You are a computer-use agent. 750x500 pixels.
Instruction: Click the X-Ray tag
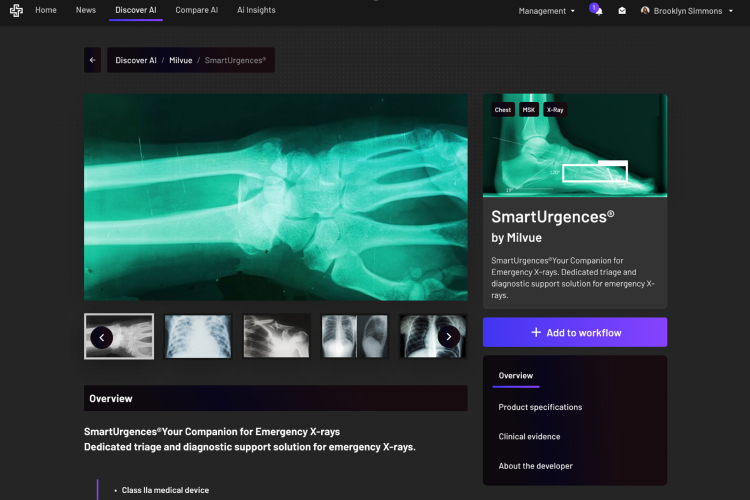(555, 110)
